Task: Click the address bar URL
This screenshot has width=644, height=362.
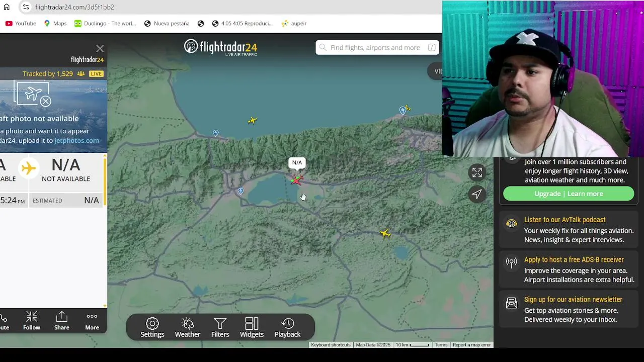Action: click(x=74, y=7)
